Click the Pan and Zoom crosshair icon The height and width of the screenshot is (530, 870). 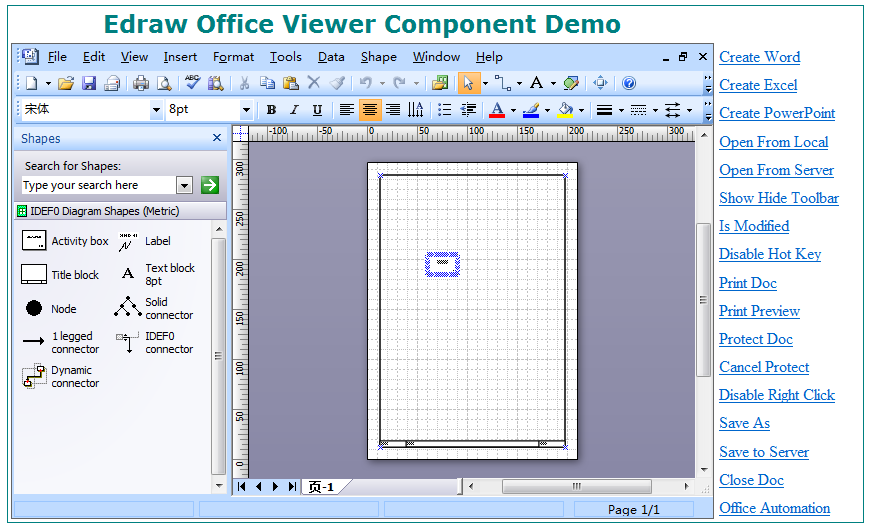pos(600,83)
